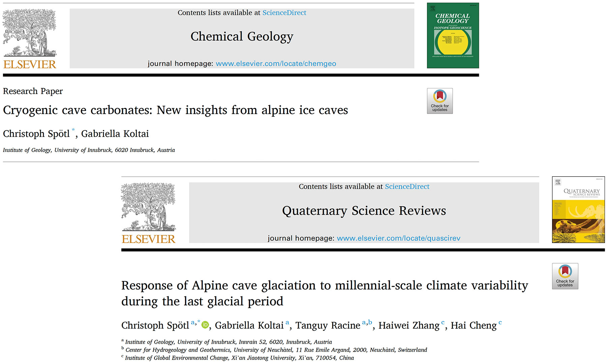This screenshot has width=607, height=364.
Task: Follow the ScienceDirect link above Quaternary Science Reviews
Action: click(x=407, y=187)
